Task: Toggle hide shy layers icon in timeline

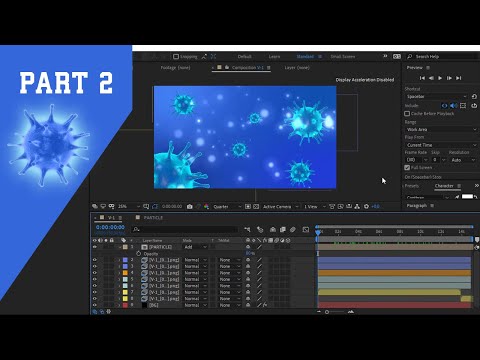Action: click(273, 229)
